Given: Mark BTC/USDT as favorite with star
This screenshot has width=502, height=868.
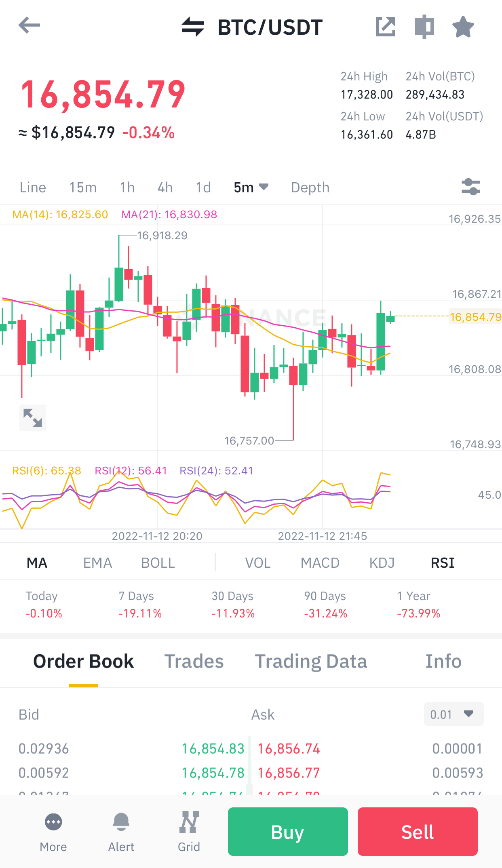Looking at the screenshot, I should click(x=463, y=27).
